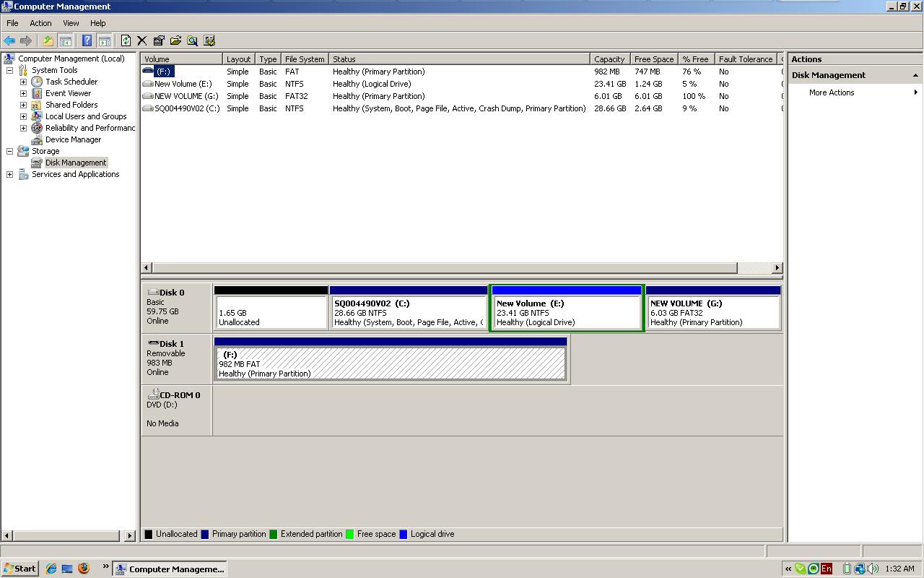Open the View menu
924x578 pixels.
coord(71,23)
